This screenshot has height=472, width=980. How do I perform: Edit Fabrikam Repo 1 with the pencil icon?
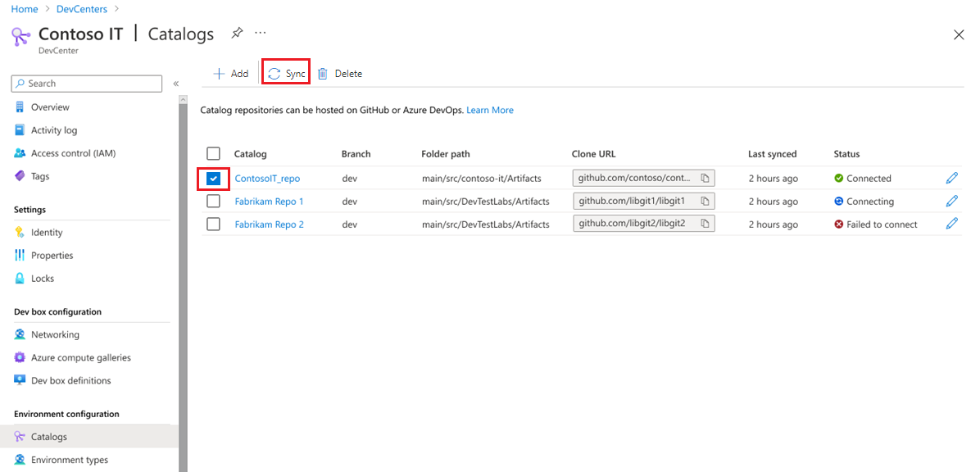952,201
